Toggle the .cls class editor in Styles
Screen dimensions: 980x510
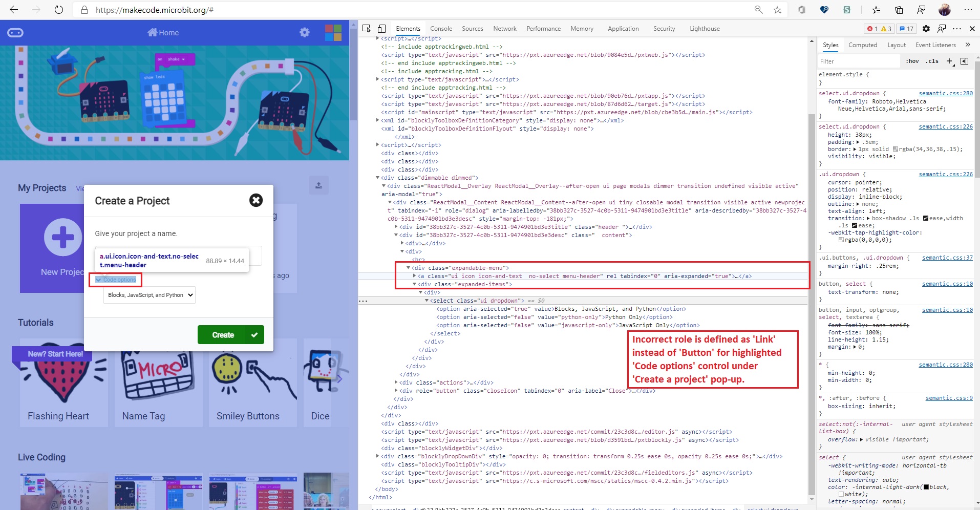(x=933, y=61)
